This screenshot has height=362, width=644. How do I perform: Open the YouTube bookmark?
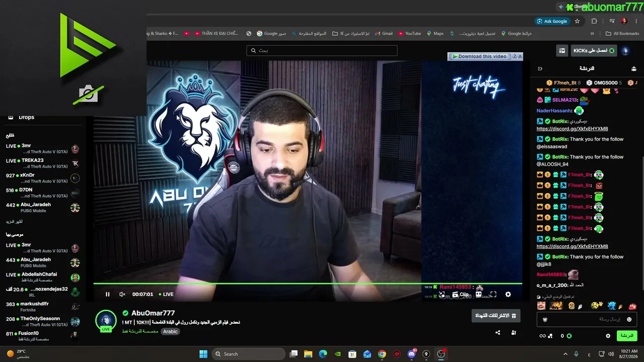click(x=410, y=34)
